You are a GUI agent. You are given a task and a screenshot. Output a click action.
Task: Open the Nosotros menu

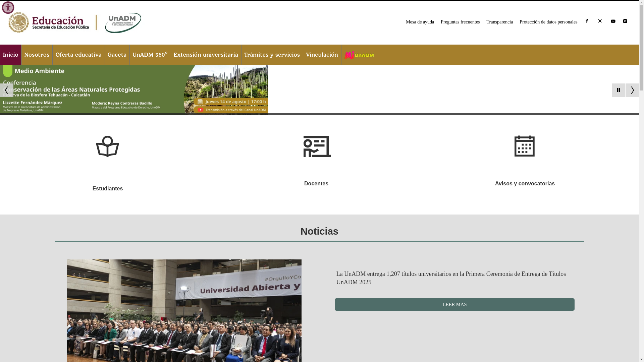tap(37, 55)
